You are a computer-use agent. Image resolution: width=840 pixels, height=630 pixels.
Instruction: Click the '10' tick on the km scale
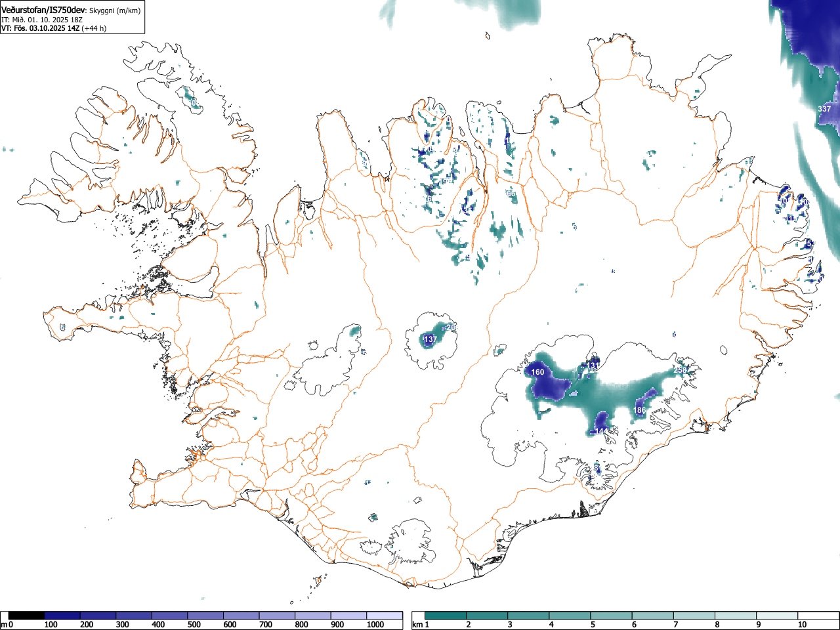[x=801, y=625]
